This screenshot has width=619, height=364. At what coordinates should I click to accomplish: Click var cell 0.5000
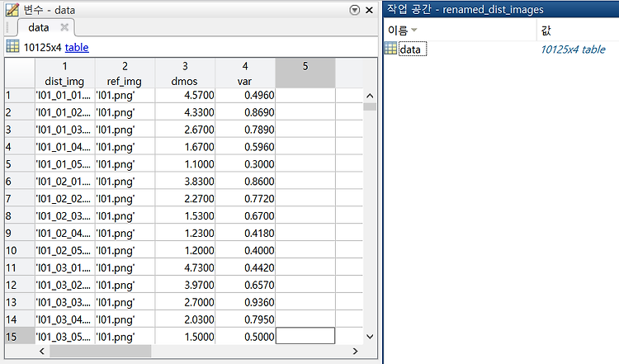coord(245,337)
